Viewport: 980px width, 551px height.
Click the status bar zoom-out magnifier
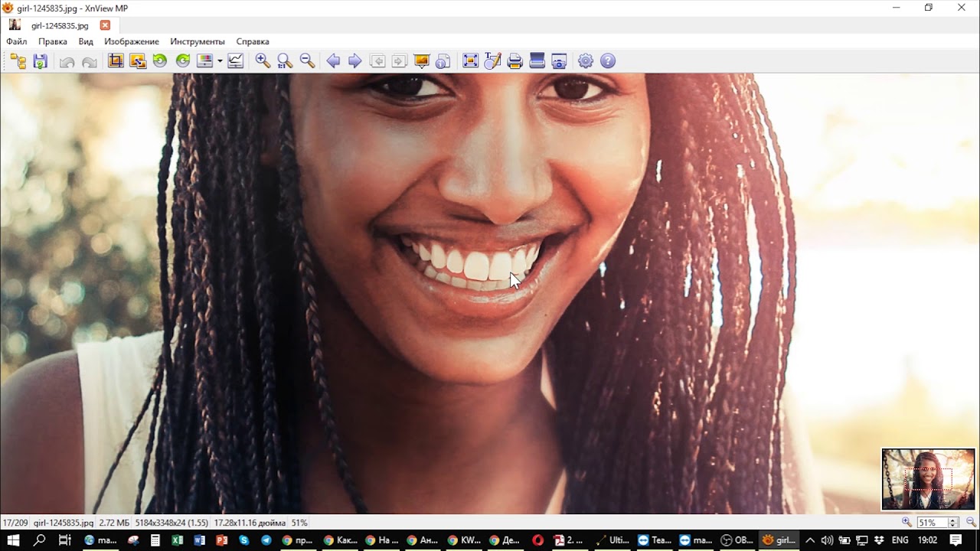[x=971, y=522]
